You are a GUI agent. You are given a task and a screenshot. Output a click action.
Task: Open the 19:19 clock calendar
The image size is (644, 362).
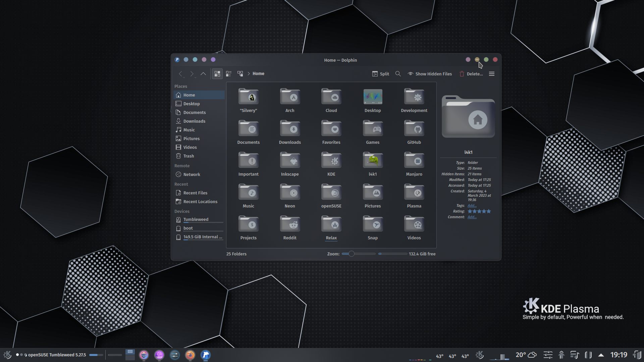[x=619, y=355]
